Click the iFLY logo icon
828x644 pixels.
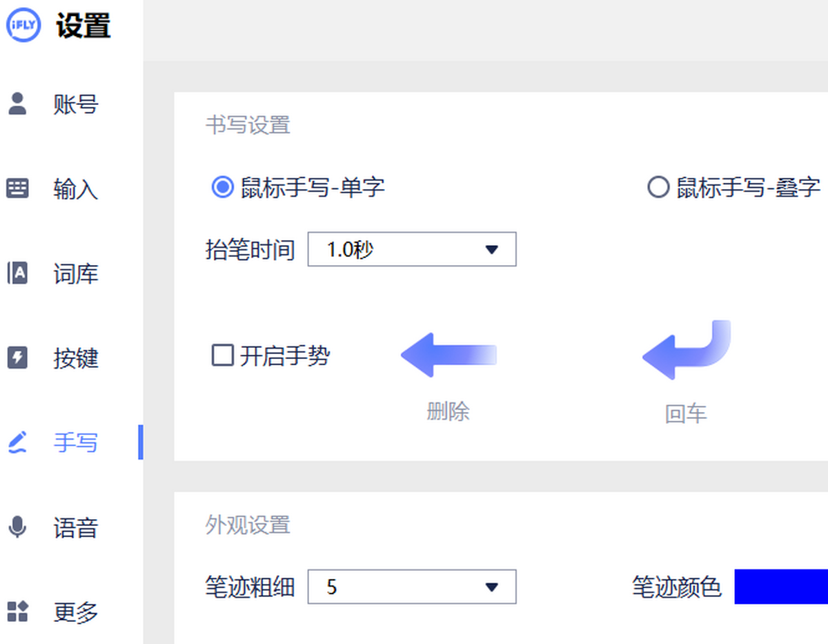[23, 24]
